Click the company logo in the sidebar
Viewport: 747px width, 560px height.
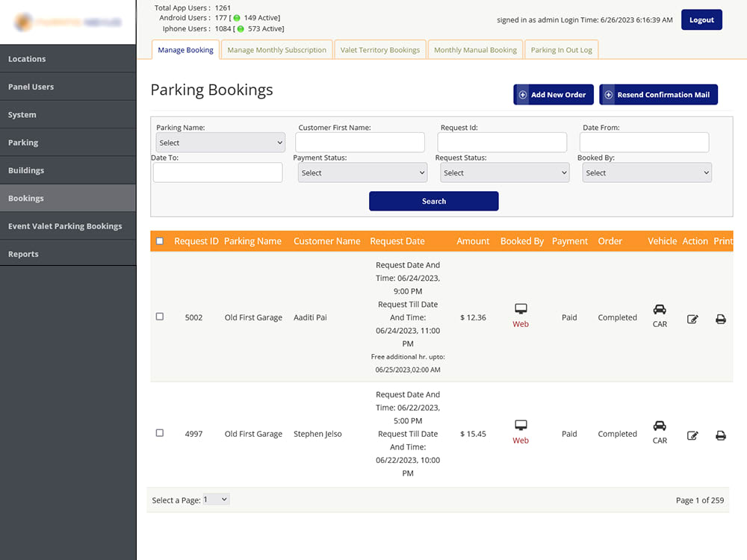coord(68,22)
